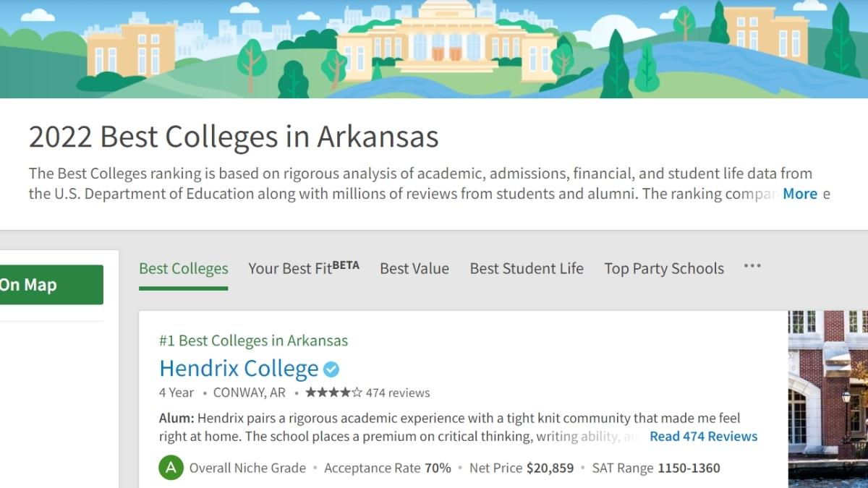Click the Net Price $20,859 stat

(522, 468)
